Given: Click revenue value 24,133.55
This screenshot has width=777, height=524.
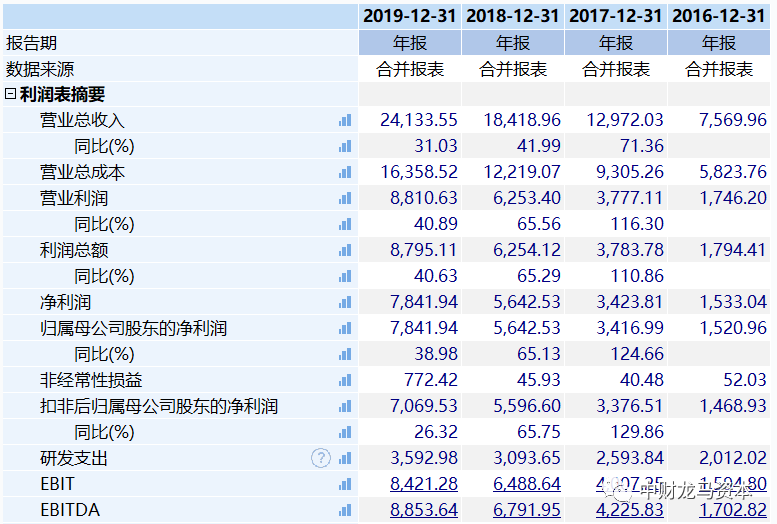Looking at the screenshot, I should coord(419,120).
